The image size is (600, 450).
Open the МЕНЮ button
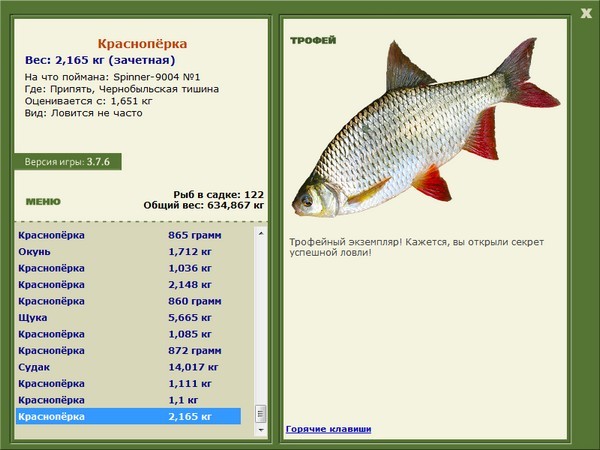[x=43, y=202]
